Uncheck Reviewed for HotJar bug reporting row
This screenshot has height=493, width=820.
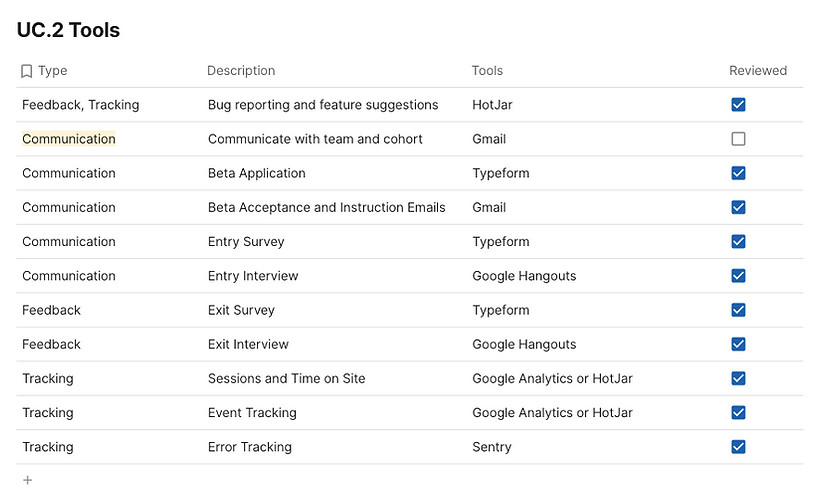pos(738,105)
